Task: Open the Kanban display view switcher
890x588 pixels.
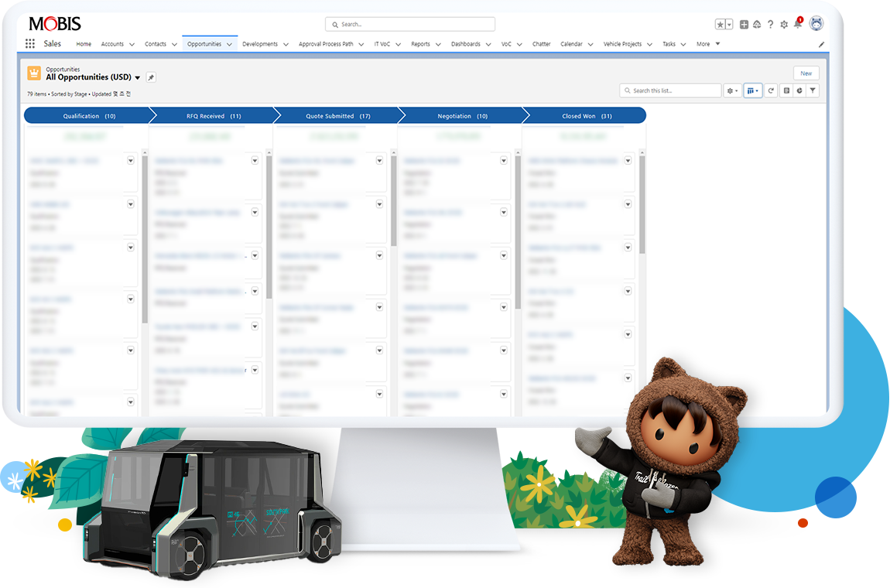Action: point(752,91)
